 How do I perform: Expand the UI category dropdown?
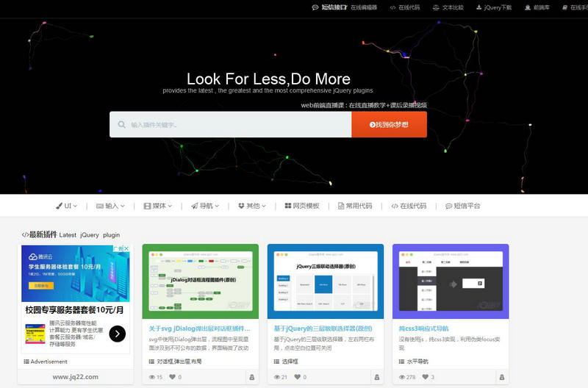tap(68, 206)
